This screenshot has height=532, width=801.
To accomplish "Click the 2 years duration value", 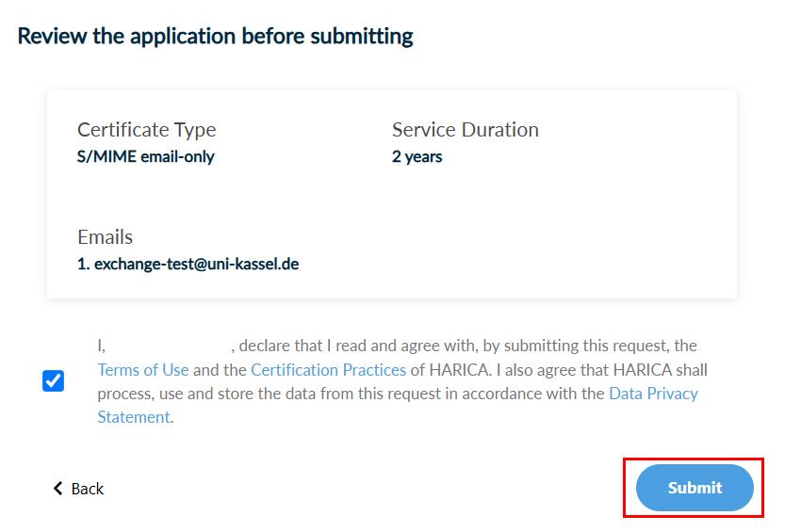I will click(x=417, y=156).
